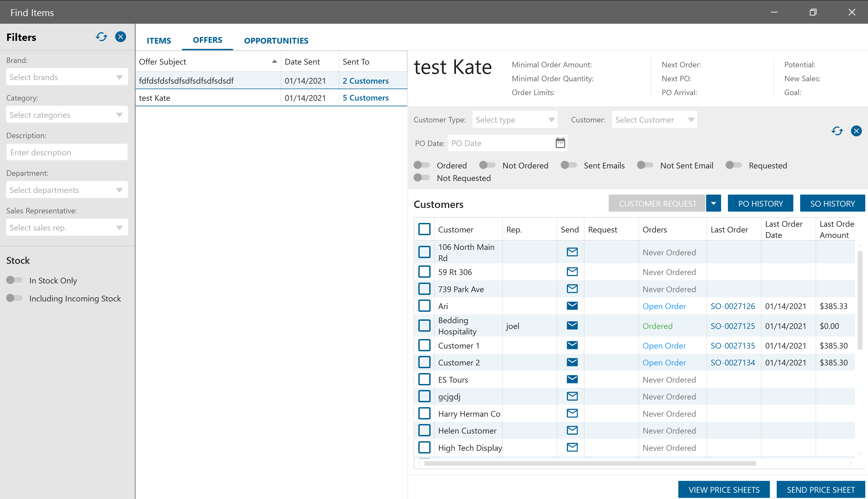The image size is (868, 499).
Task: Click the Enter description input field
Action: tap(67, 152)
